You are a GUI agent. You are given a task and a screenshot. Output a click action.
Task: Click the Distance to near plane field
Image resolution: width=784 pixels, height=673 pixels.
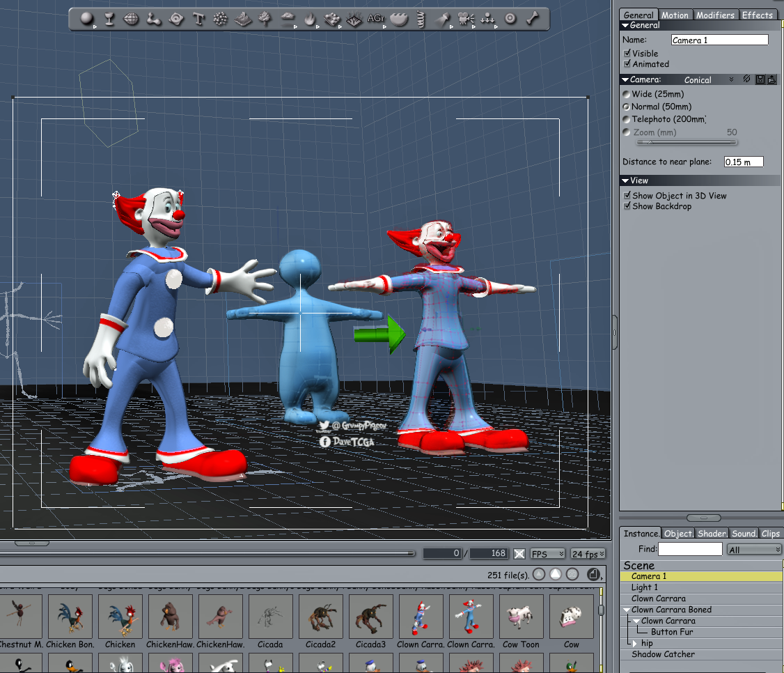pos(744,162)
